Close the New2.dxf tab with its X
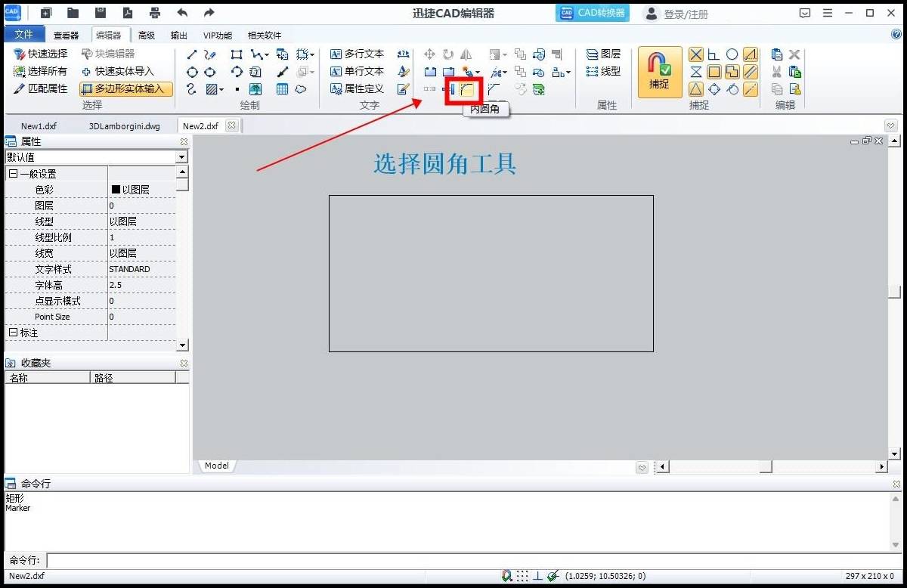The height and width of the screenshot is (588, 907). (231, 125)
